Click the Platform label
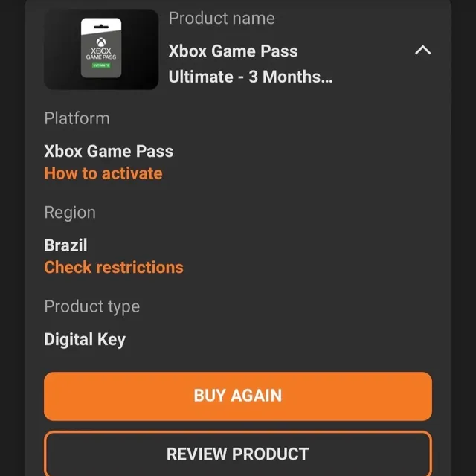This screenshot has height=476, width=476. pyautogui.click(x=77, y=118)
